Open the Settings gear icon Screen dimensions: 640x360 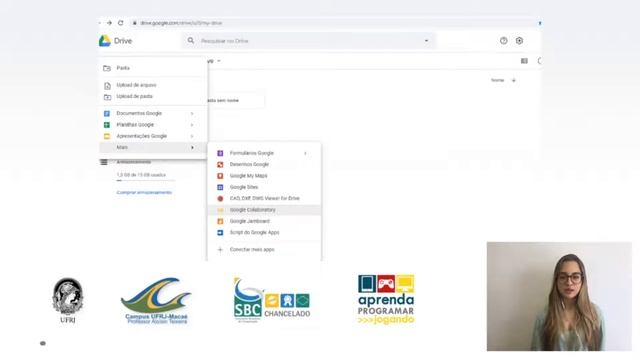[519, 41]
